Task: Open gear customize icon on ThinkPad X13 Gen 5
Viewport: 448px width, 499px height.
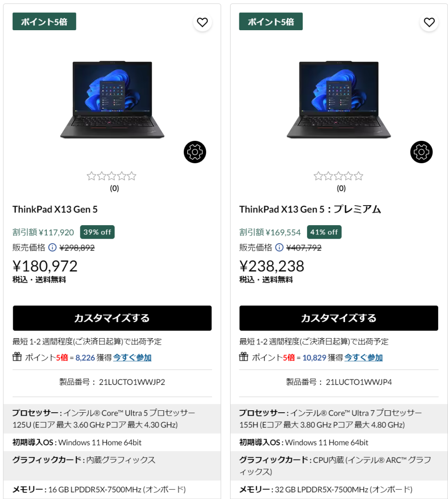Action: [195, 152]
